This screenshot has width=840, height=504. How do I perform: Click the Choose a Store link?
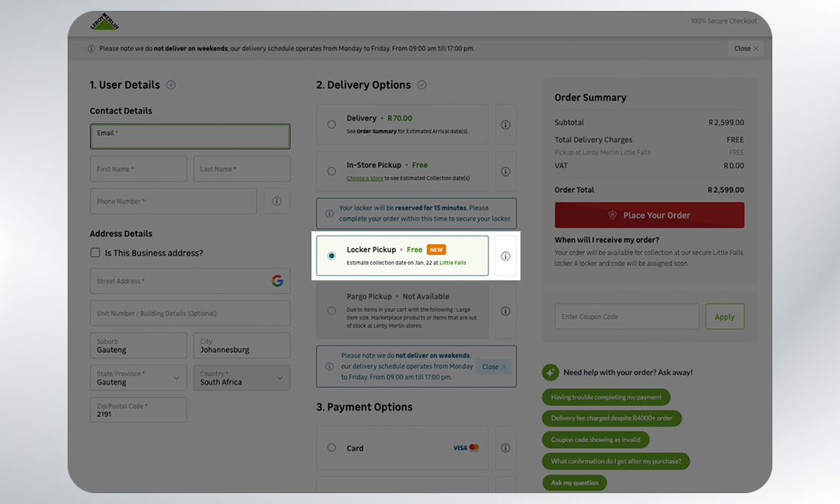coord(365,178)
